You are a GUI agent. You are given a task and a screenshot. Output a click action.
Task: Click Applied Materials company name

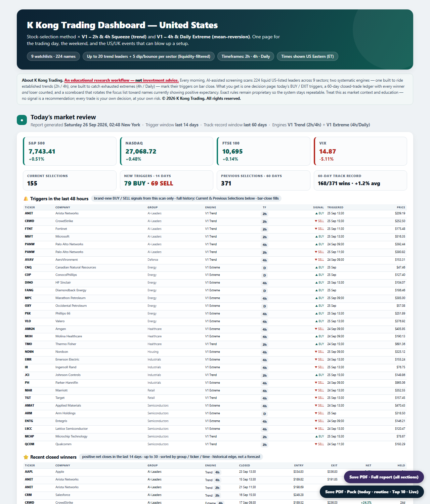click(x=68, y=406)
